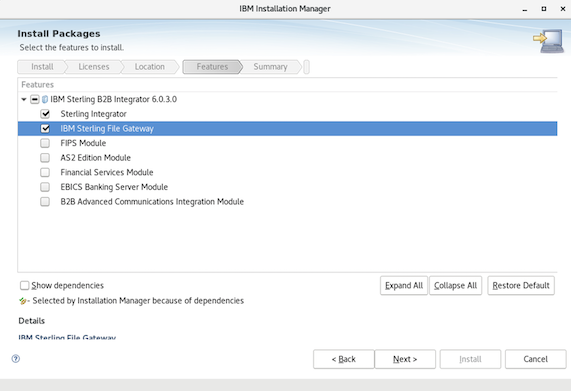The image size is (571, 391).
Task: Click the Collapse All button
Action: (456, 285)
